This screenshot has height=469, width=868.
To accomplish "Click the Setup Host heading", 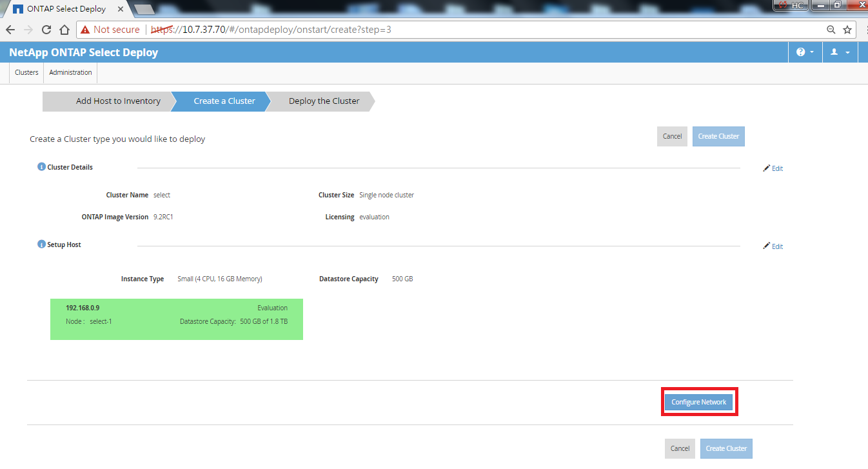I will tap(64, 245).
